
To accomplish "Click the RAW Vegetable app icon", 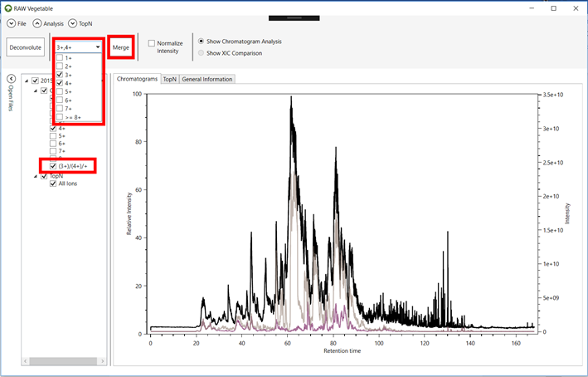I will point(7,8).
